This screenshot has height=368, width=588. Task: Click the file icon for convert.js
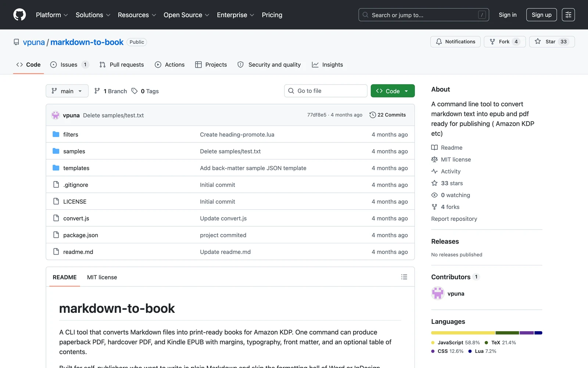click(56, 218)
